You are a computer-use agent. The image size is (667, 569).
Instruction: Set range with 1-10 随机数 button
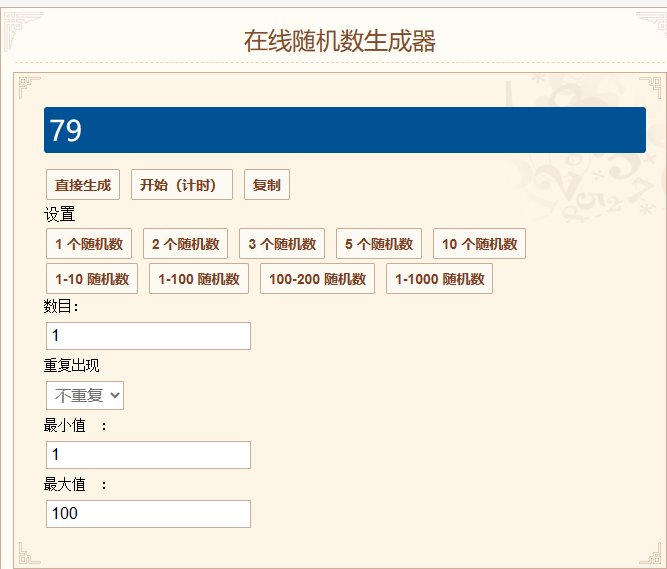click(92, 279)
